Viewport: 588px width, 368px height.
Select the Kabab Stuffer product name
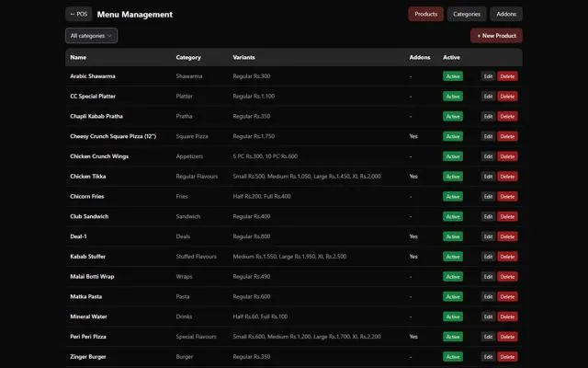(x=88, y=257)
